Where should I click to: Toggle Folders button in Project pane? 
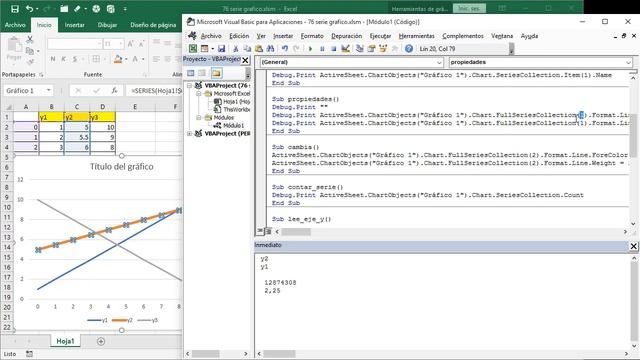tap(216, 73)
